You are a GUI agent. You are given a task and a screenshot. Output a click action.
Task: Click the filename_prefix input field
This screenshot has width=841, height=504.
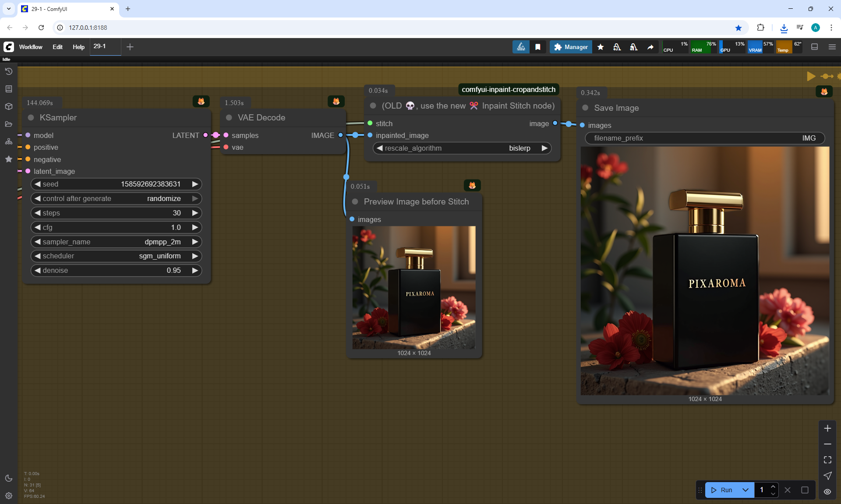(x=704, y=138)
